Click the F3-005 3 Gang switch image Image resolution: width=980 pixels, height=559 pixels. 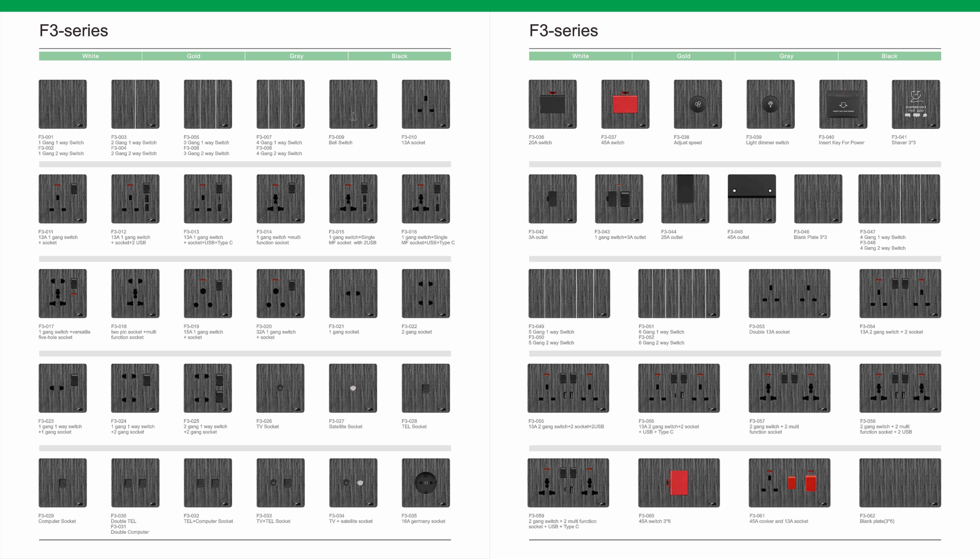point(208,104)
